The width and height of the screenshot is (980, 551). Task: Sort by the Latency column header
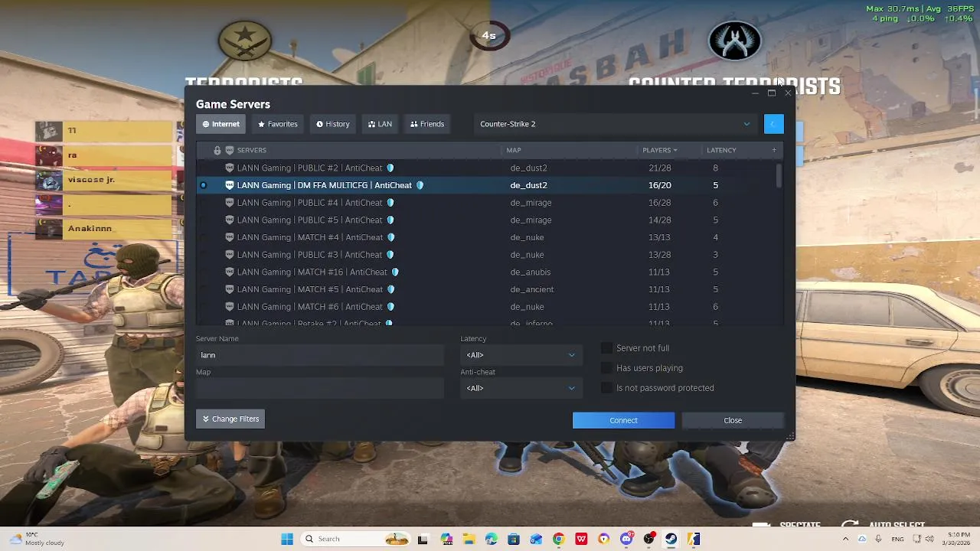tap(721, 150)
